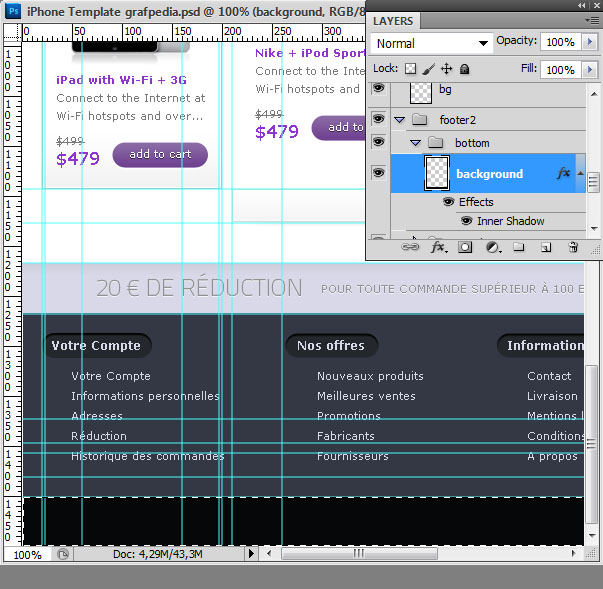Select the background layer name

pos(489,174)
